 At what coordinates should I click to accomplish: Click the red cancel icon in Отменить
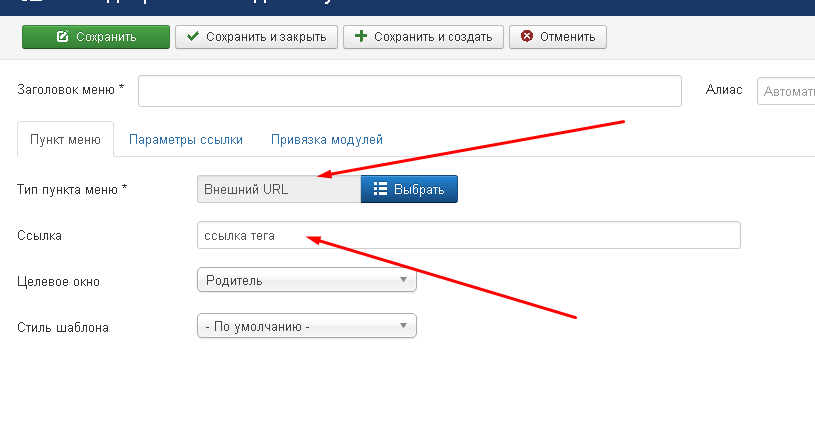click(x=526, y=37)
